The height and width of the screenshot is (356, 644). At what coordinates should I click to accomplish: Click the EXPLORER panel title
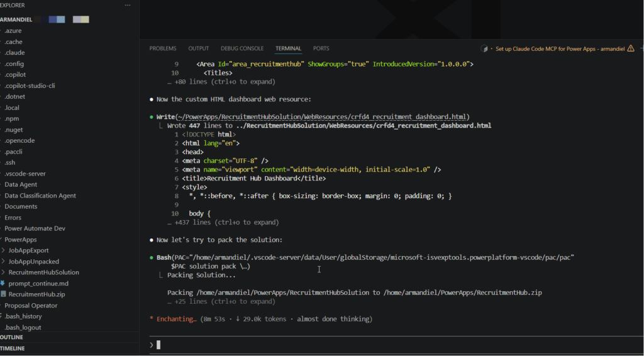pos(13,5)
